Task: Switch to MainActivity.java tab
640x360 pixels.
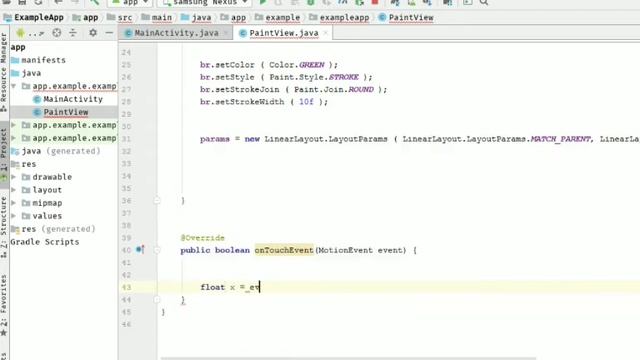Action: (x=176, y=33)
